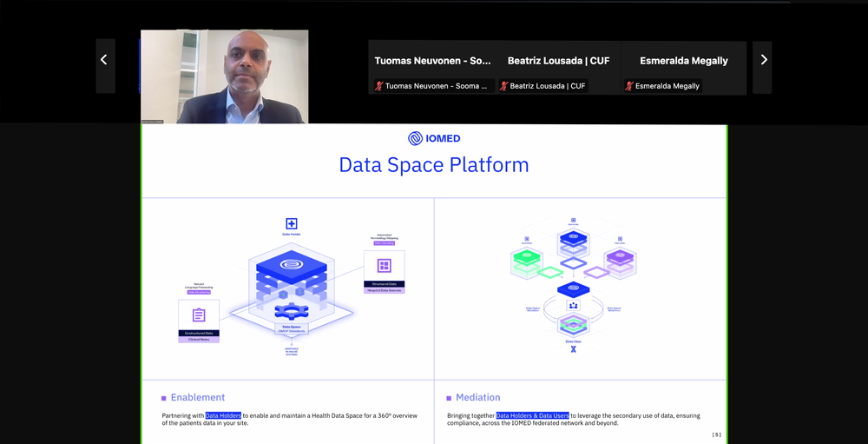868x444 pixels.
Task: Click the blue gear in Data Space
Action: [x=291, y=311]
